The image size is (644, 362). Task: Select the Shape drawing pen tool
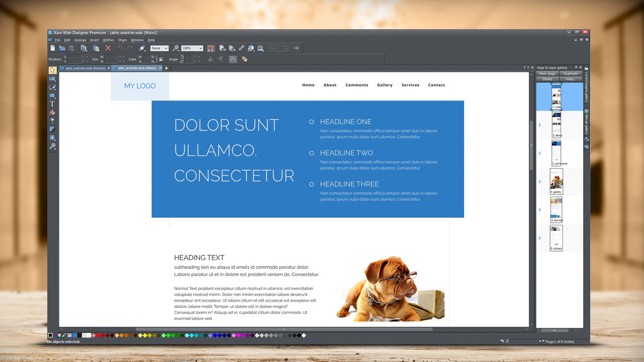[52, 87]
